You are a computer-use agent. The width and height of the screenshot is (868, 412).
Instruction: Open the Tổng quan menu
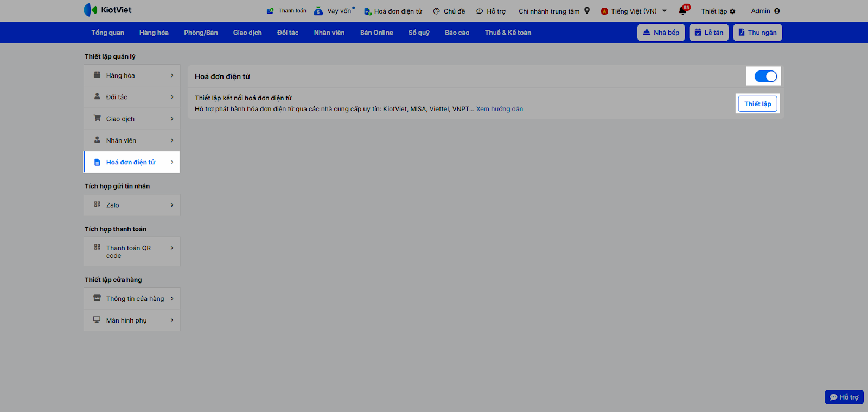107,33
